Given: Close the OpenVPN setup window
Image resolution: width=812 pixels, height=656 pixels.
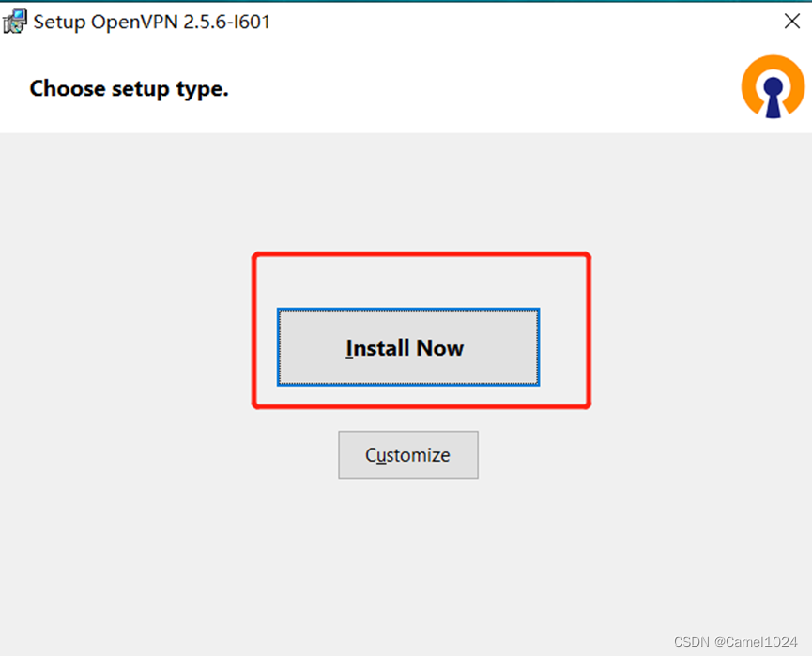Looking at the screenshot, I should pos(791,22).
